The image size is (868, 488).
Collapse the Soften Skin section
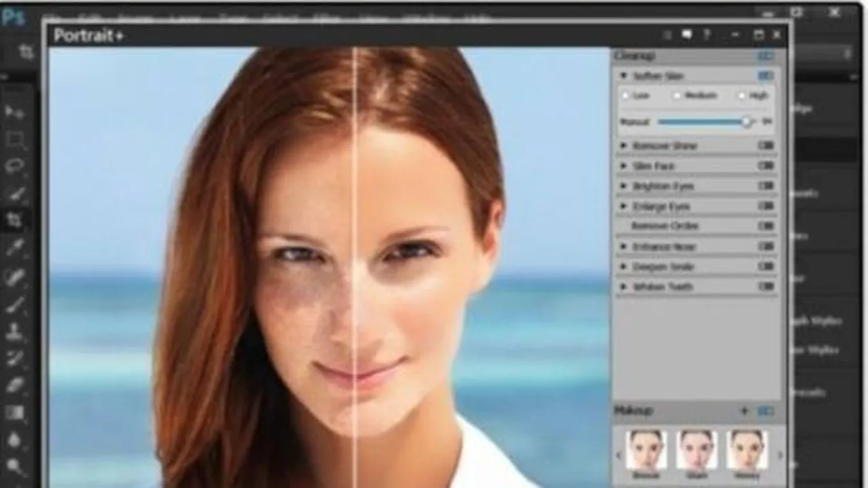(624, 77)
